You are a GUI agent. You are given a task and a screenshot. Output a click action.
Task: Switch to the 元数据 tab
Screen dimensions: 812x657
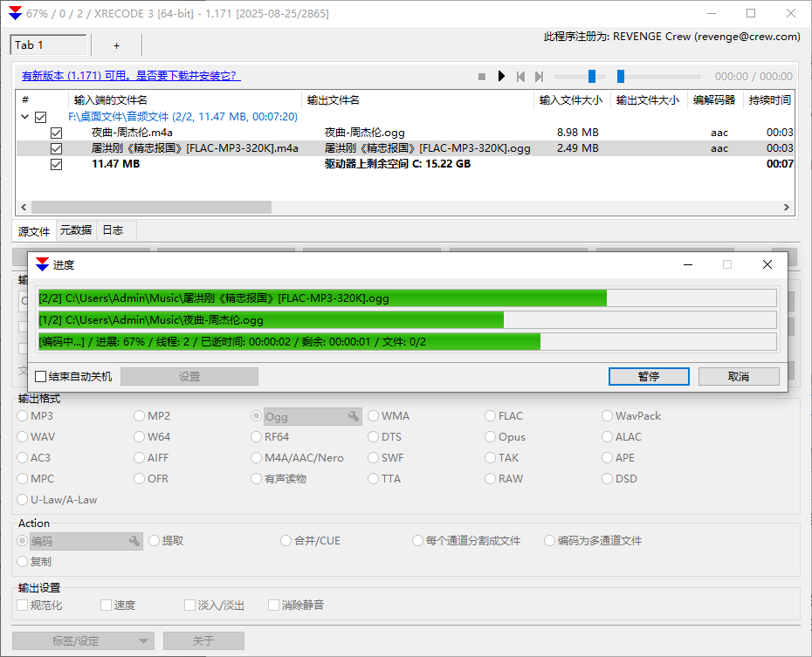(75, 229)
